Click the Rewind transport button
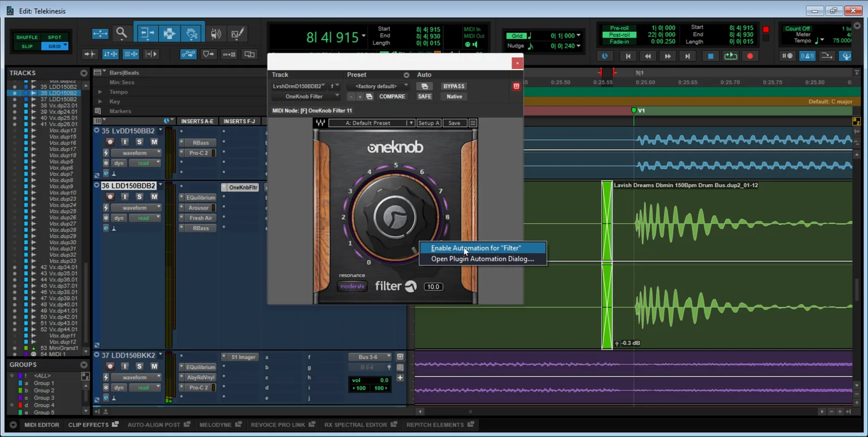 pos(648,56)
